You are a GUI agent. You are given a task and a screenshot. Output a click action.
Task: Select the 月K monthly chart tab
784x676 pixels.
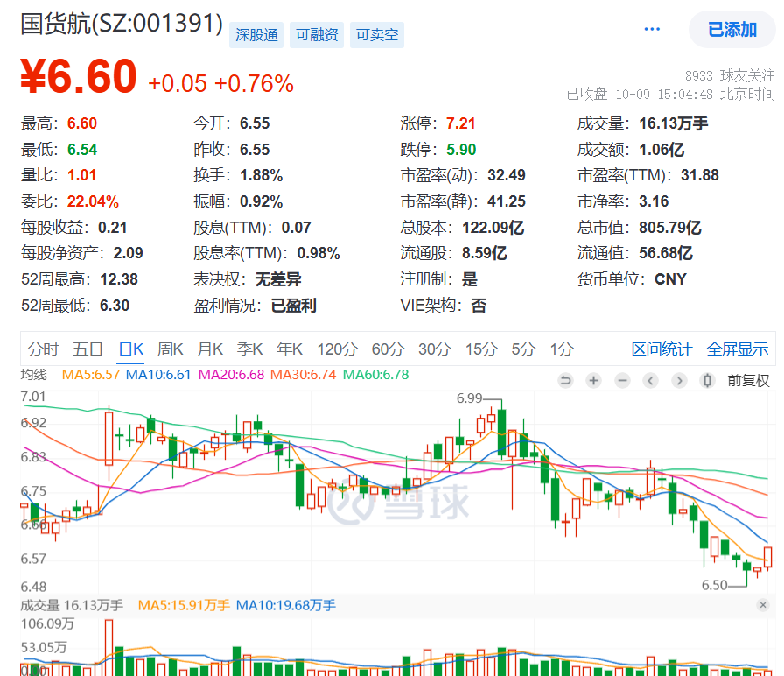pos(210,349)
